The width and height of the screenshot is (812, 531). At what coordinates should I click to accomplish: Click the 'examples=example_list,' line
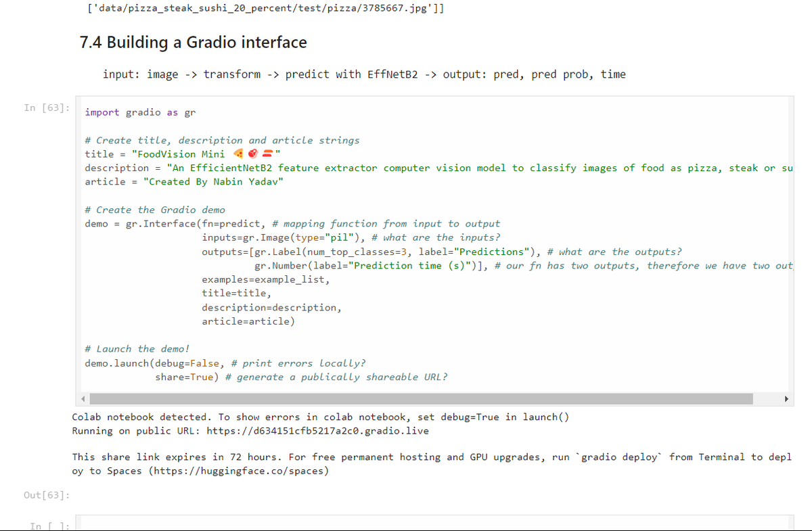point(266,279)
